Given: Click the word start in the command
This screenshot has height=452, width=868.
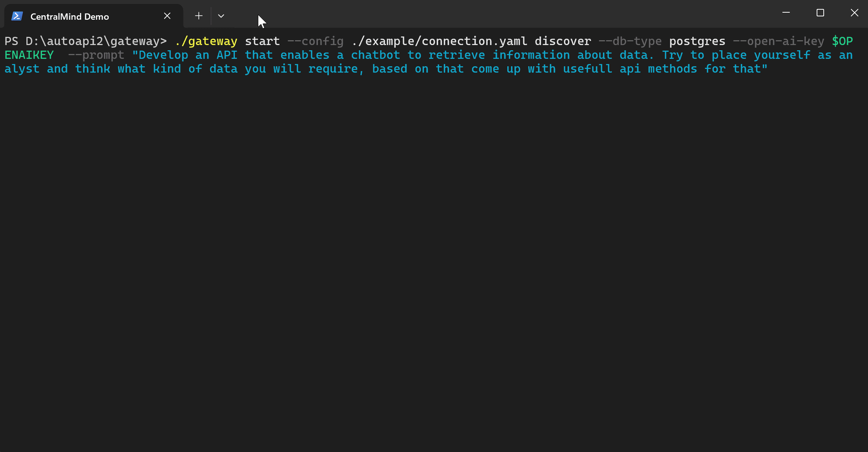Looking at the screenshot, I should click(262, 41).
